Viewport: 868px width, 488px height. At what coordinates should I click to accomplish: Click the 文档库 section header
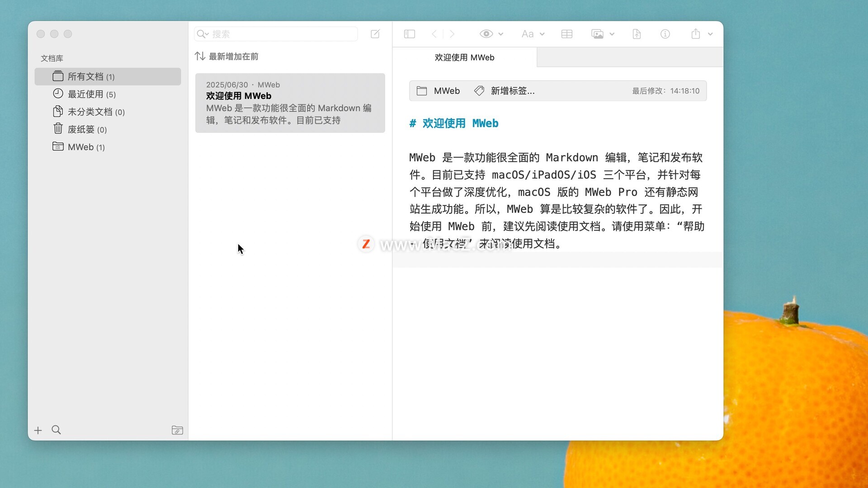click(52, 58)
